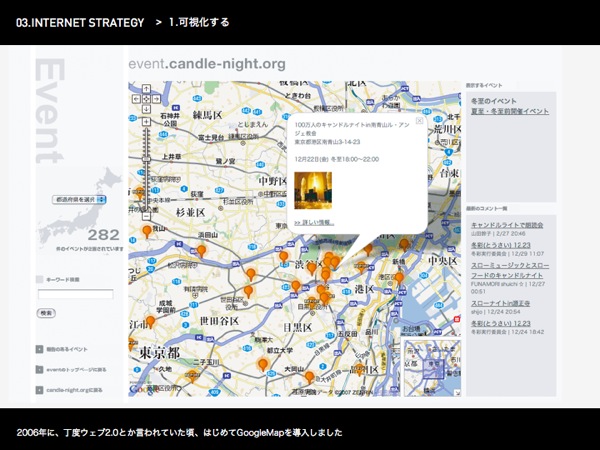Close the event info bubble

tap(419, 121)
